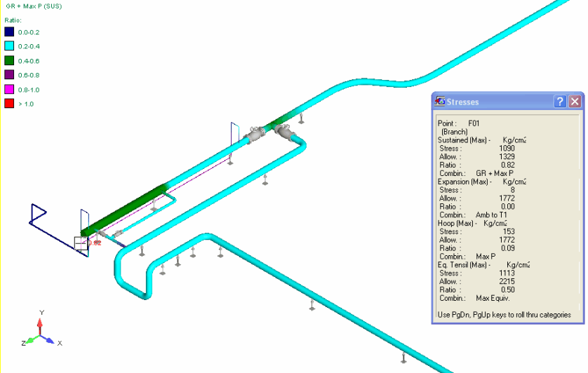
Task: Click the cyan 0.2-0.4 ratio legend swatch
Action: tap(9, 46)
